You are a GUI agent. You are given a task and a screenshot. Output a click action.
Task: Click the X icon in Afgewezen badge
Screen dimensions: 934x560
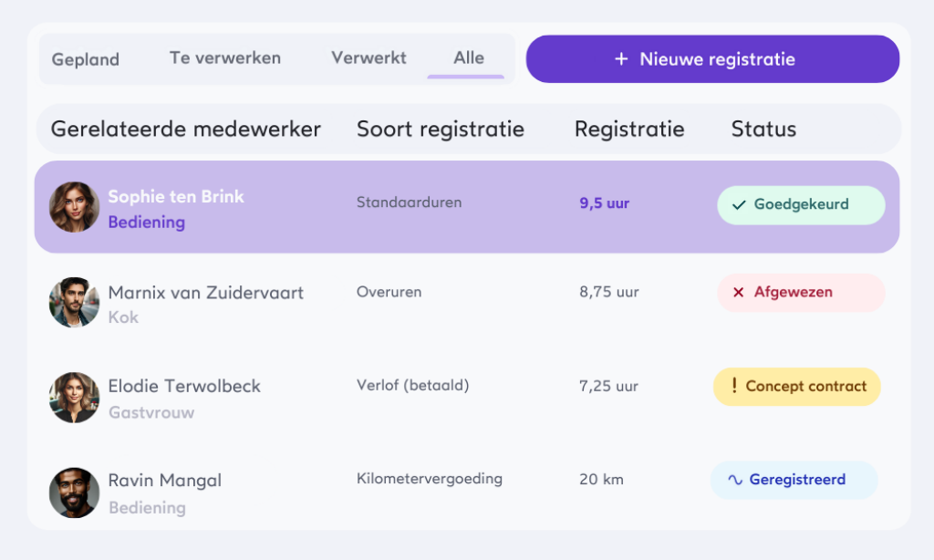point(738,293)
